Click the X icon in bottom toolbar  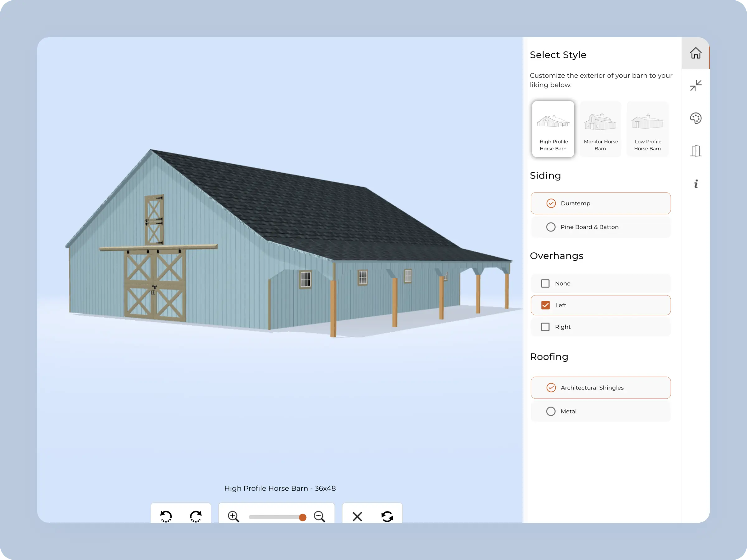pyautogui.click(x=357, y=516)
